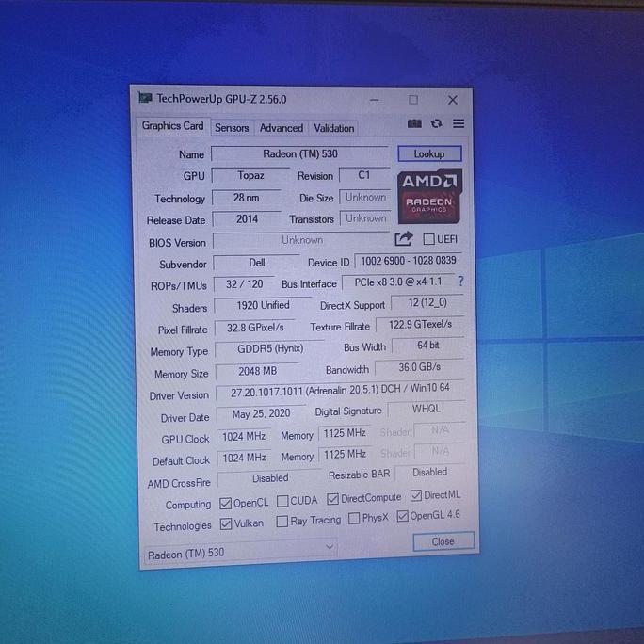Image resolution: width=644 pixels, height=644 pixels.
Task: Click the Bandwidth 36.0 GB/s field
Action: tap(420, 367)
